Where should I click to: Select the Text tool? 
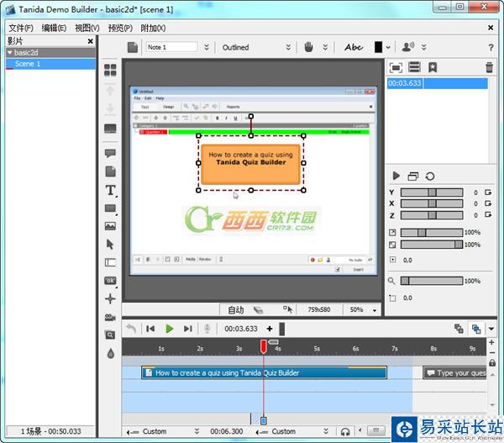(111, 190)
